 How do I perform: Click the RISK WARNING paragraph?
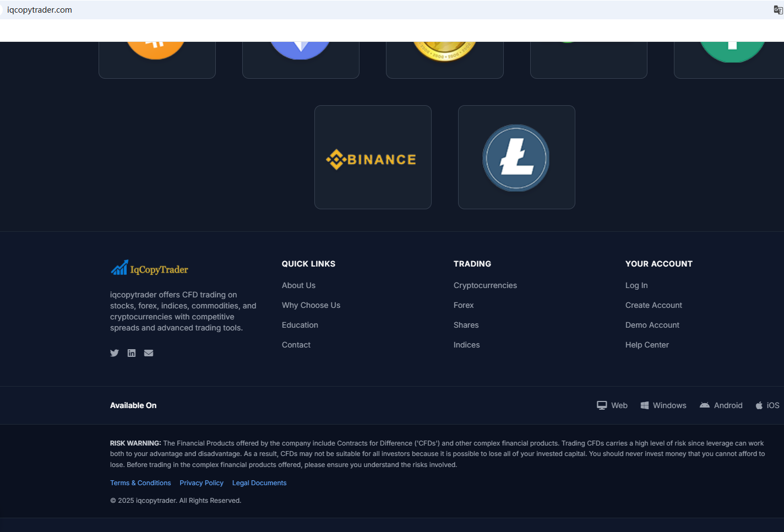pos(438,454)
